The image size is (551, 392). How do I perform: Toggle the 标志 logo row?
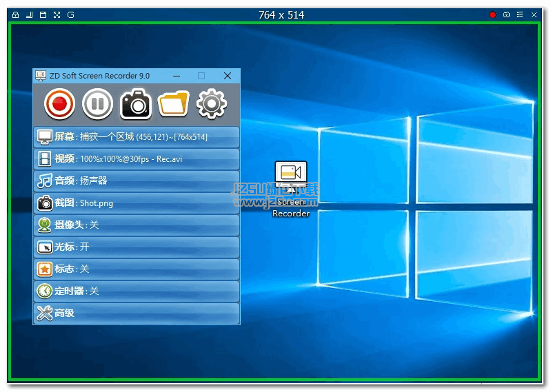click(x=137, y=269)
